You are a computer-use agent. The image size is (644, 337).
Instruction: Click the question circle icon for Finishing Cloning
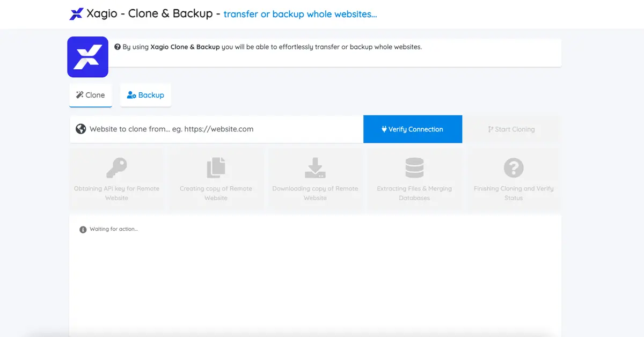point(514,168)
